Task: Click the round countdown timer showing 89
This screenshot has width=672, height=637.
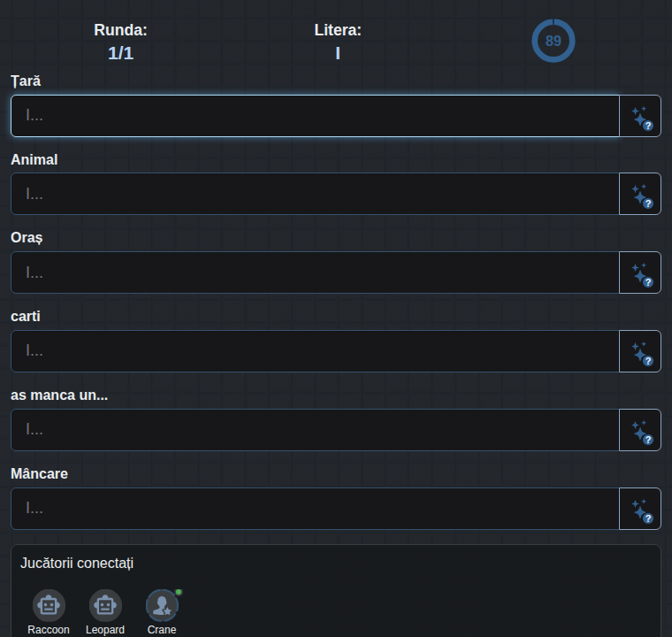Action: (554, 41)
